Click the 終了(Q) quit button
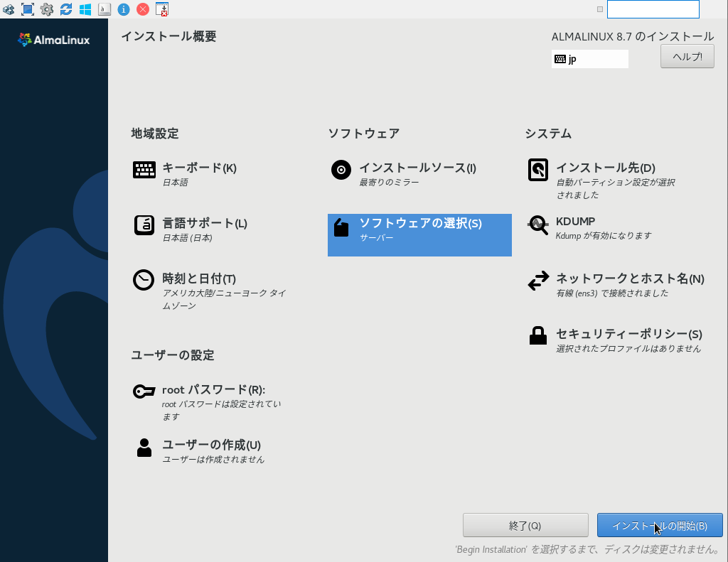728x562 pixels. click(525, 525)
